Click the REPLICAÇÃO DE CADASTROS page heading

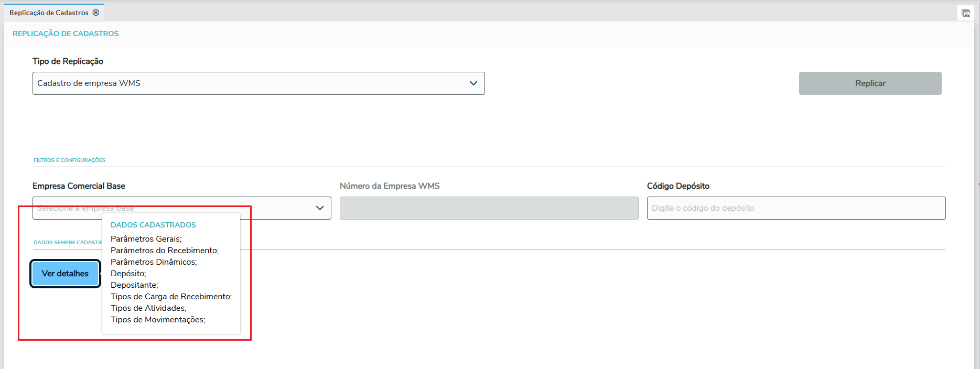(x=66, y=34)
